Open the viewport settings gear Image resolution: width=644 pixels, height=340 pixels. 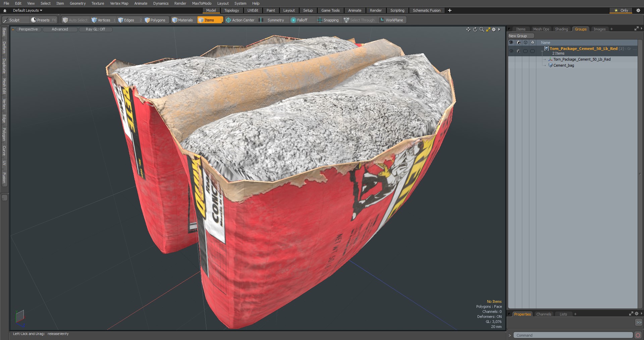click(494, 29)
